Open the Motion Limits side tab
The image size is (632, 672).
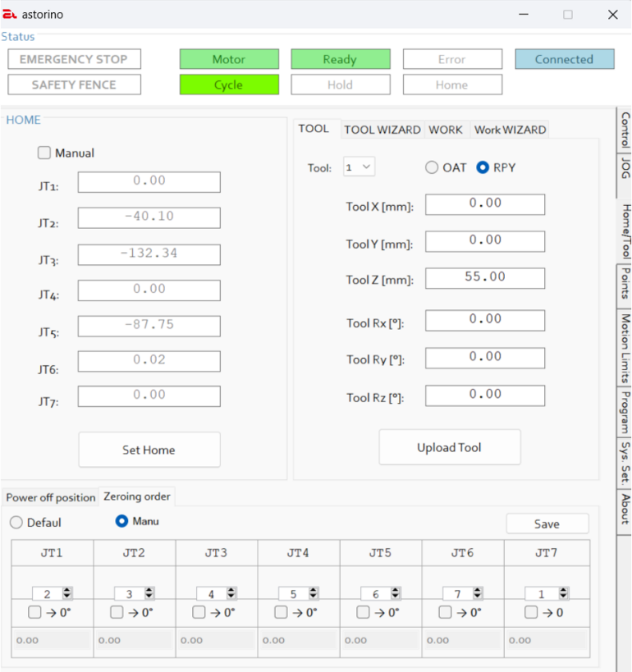[x=625, y=348]
